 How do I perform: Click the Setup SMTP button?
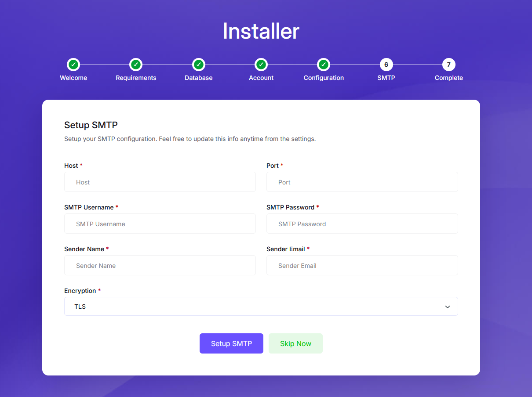[x=231, y=343]
